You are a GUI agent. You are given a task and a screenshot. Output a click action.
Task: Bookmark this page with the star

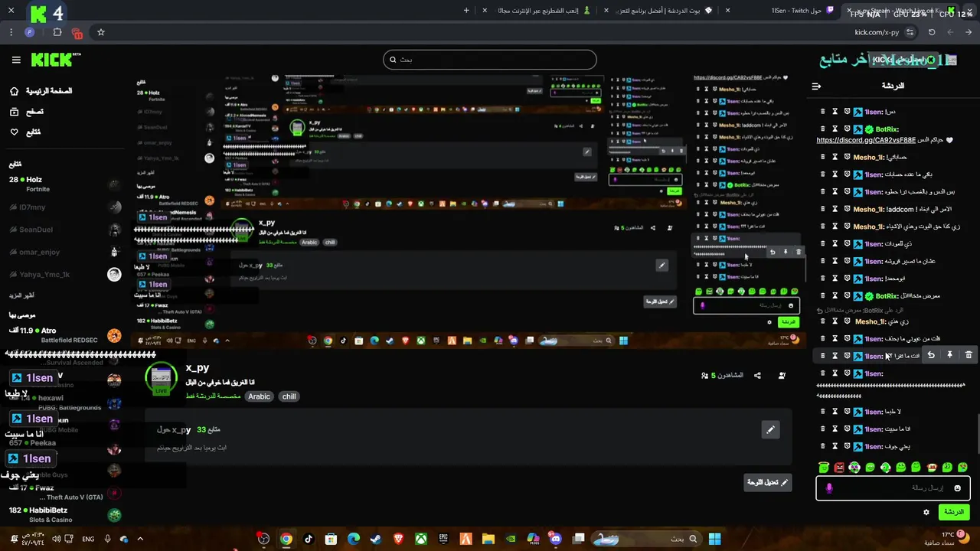click(100, 32)
